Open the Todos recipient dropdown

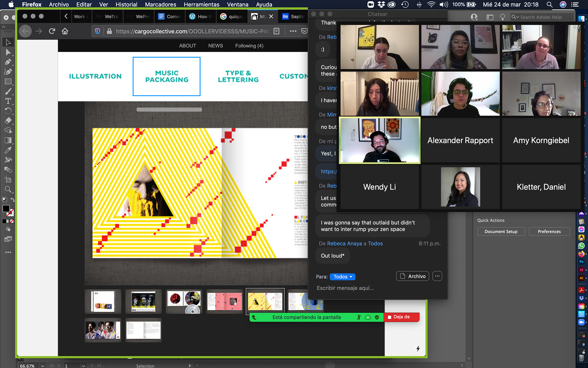pos(342,277)
